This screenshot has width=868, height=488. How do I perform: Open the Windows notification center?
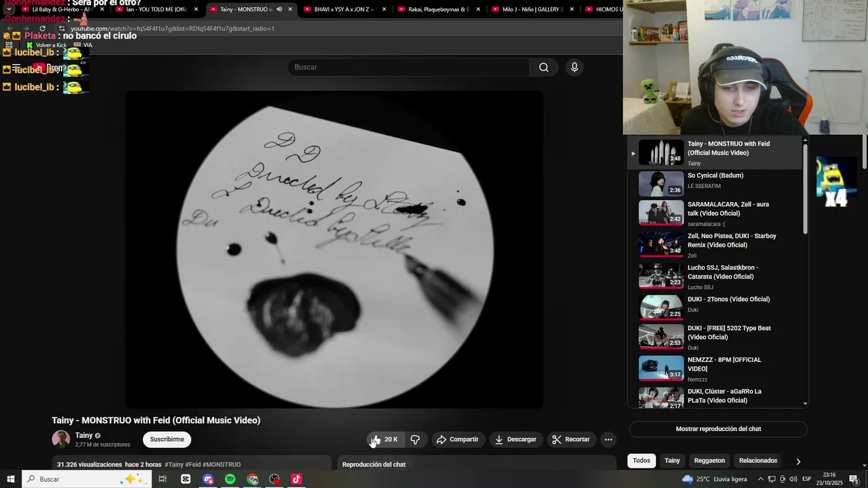coord(854,479)
